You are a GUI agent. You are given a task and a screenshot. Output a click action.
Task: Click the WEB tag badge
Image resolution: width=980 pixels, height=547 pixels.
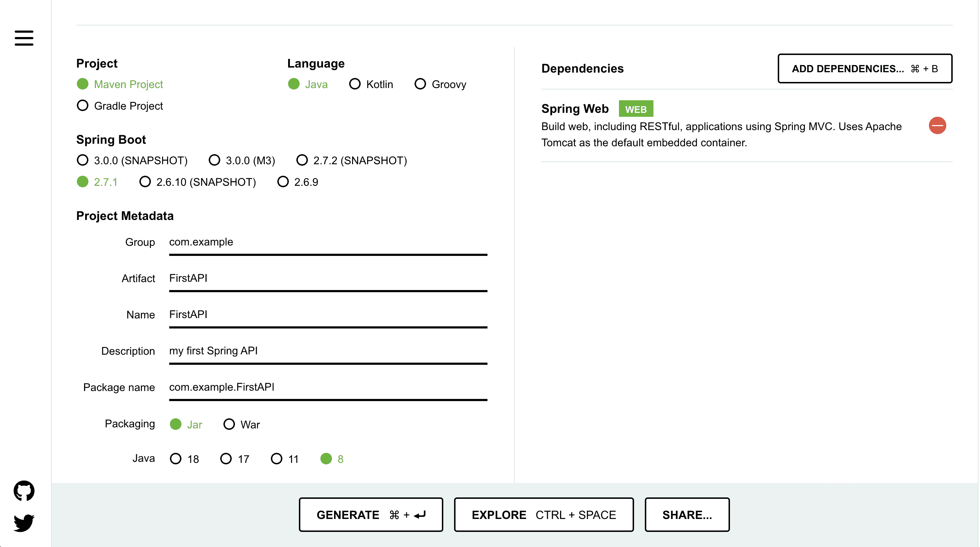point(635,109)
